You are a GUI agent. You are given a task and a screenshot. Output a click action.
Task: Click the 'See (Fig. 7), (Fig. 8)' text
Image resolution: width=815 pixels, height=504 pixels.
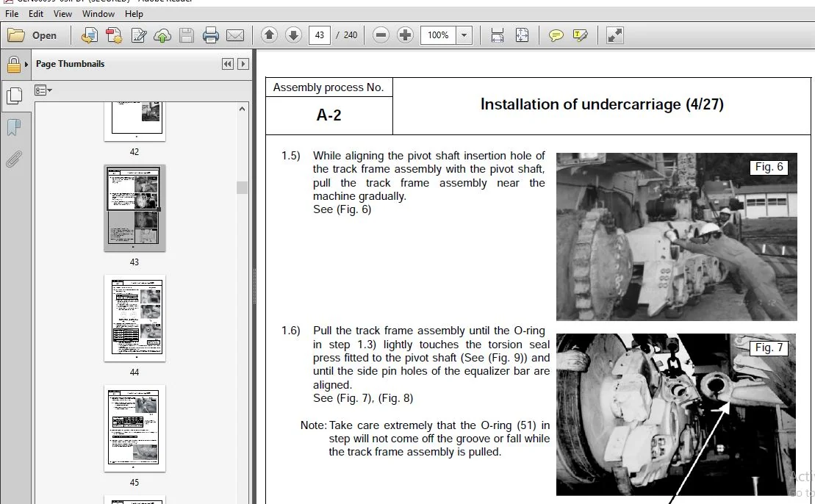click(x=363, y=398)
